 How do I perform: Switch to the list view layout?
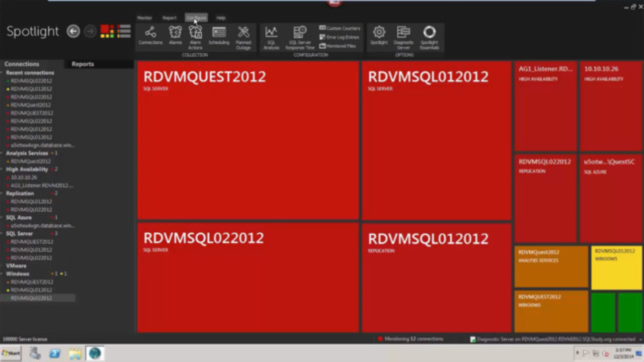pyautogui.click(x=124, y=31)
